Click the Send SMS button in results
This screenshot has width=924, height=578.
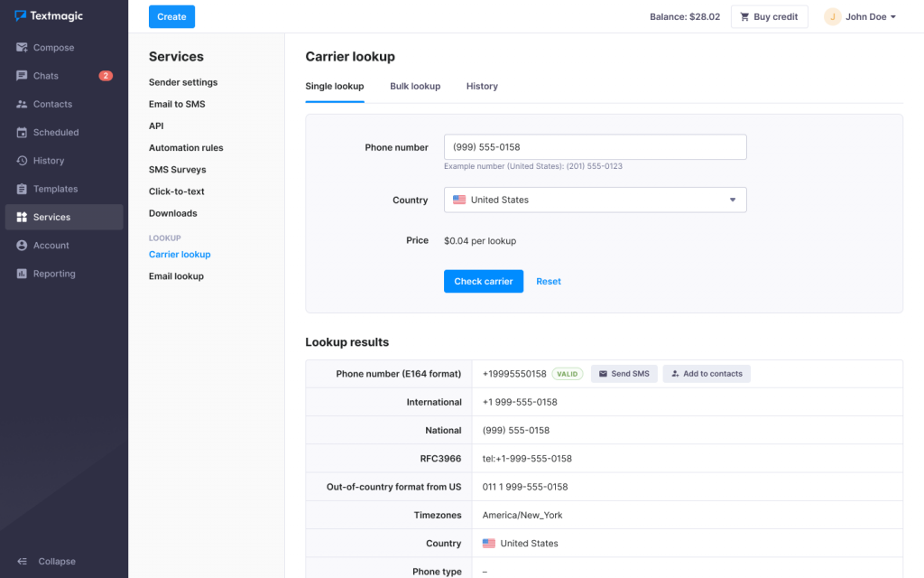(x=624, y=374)
